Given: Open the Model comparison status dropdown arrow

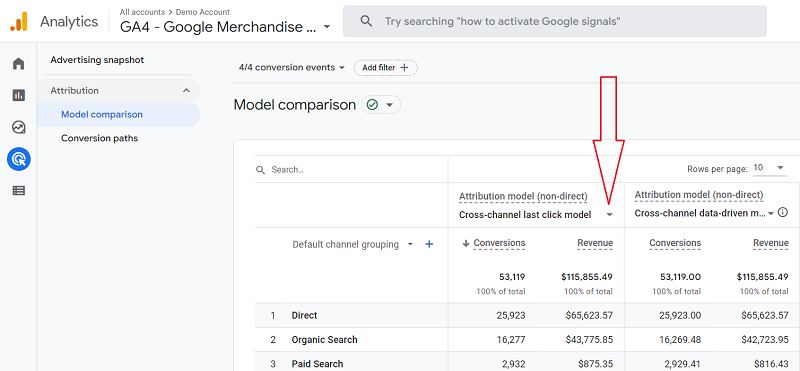Looking at the screenshot, I should [389, 105].
